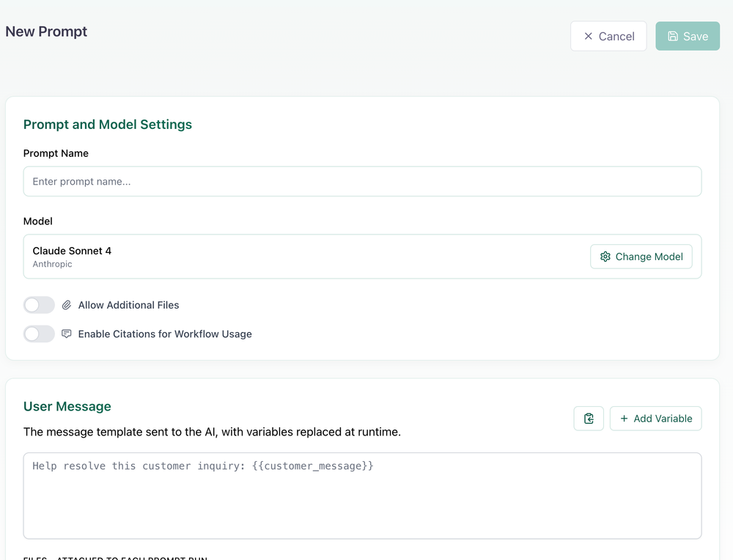
Task: Focus the Prompt Name input field
Action: [x=362, y=181]
